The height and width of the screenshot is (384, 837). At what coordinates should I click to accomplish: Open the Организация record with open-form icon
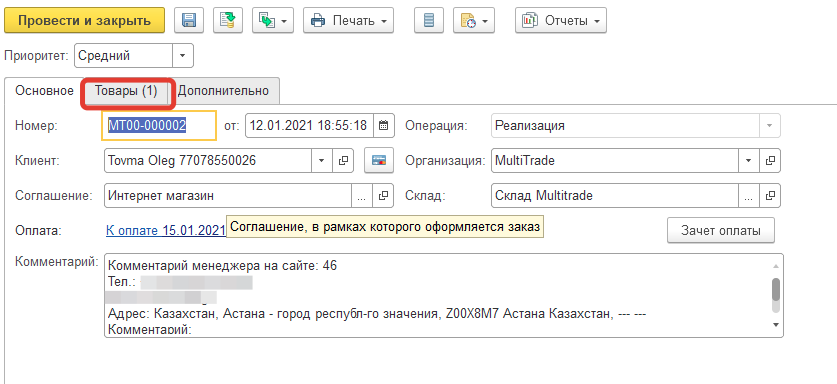(770, 160)
